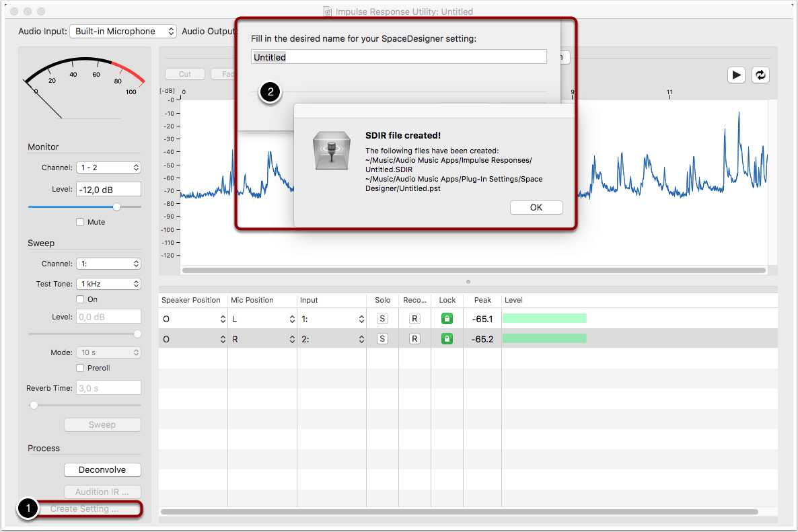Record-enable the L row track
This screenshot has height=532, width=798.
coord(414,318)
